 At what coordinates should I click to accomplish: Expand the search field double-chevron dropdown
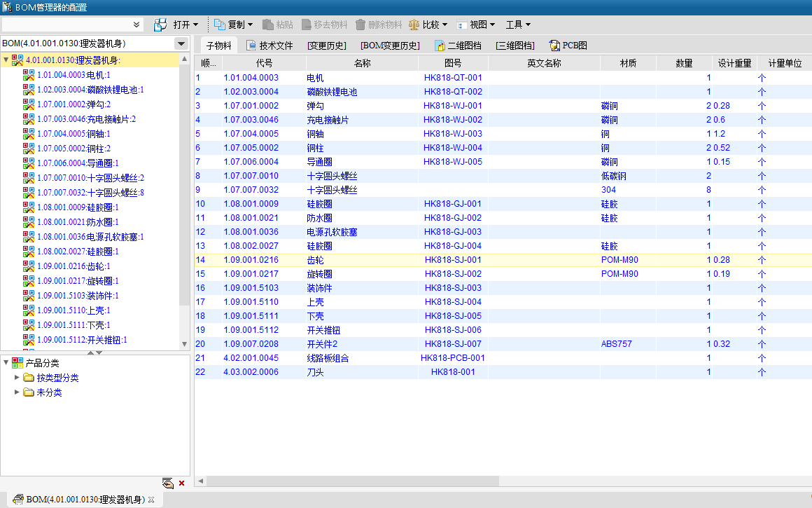(x=136, y=25)
